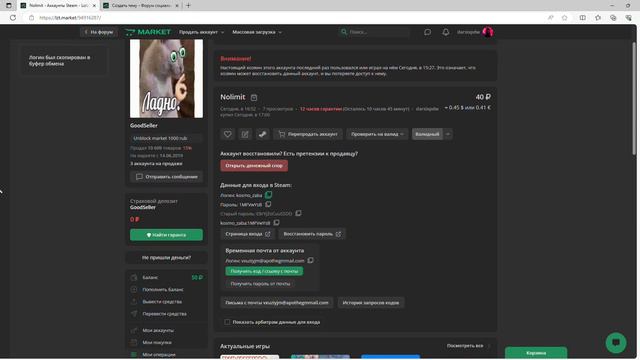
Task: Copy the temporary email login using its copy icon
Action: pyautogui.click(x=310, y=260)
